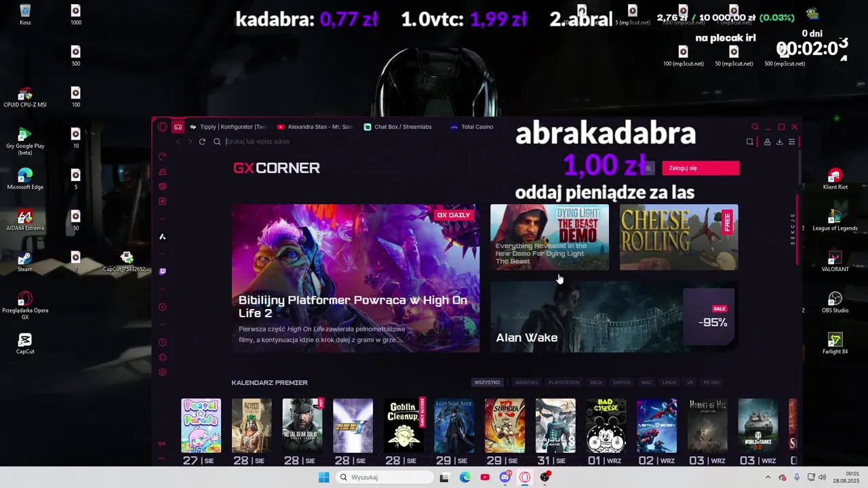The width and height of the screenshot is (868, 488).
Task: Open Steam desktop shortcut
Action: 25,262
